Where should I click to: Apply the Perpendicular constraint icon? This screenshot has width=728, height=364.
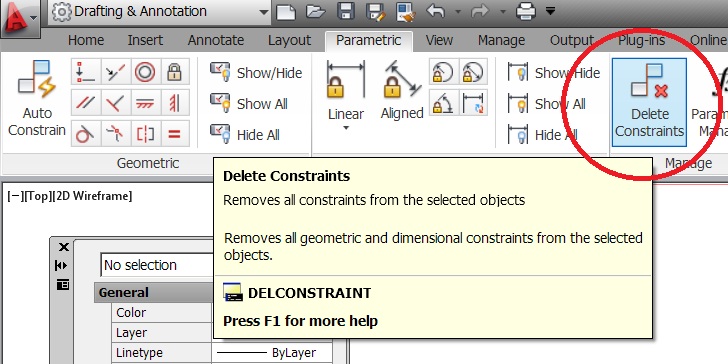click(x=116, y=103)
